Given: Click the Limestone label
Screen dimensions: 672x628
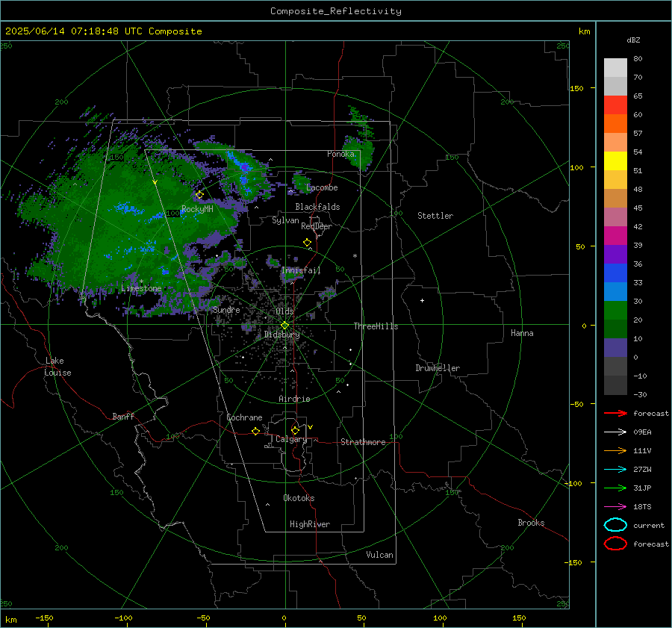Looking at the screenshot, I should coord(141,288).
